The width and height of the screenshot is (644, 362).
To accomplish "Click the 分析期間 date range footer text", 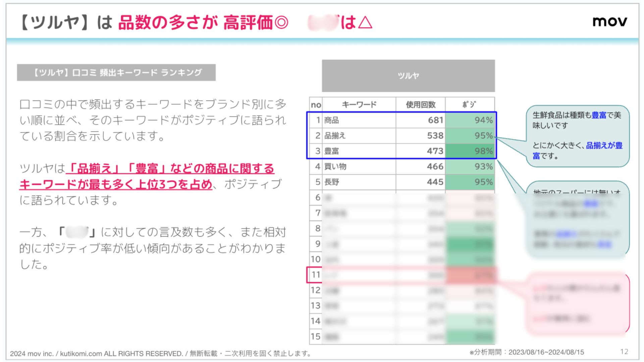I will coord(527,352).
